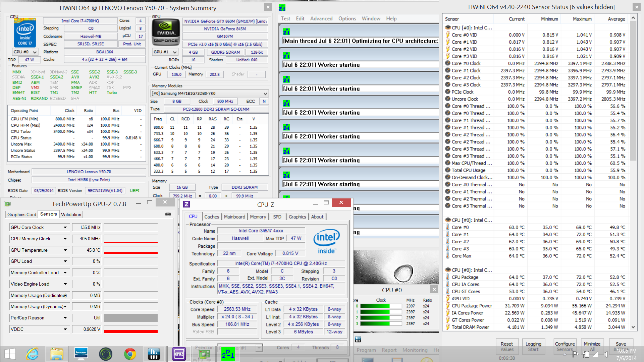The image size is (644, 362).
Task: Open the GPU Temperature sensor dropdown
Action: (65, 250)
